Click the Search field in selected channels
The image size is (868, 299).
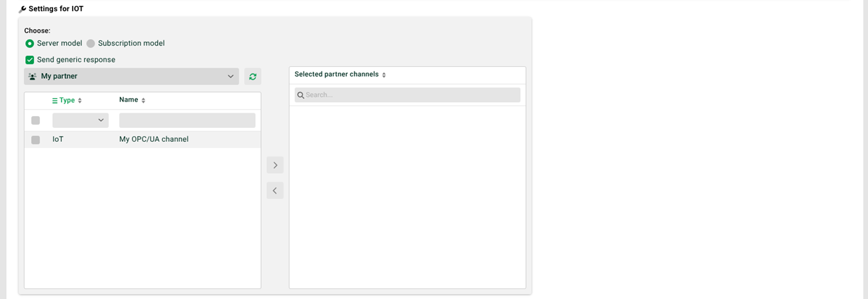407,95
